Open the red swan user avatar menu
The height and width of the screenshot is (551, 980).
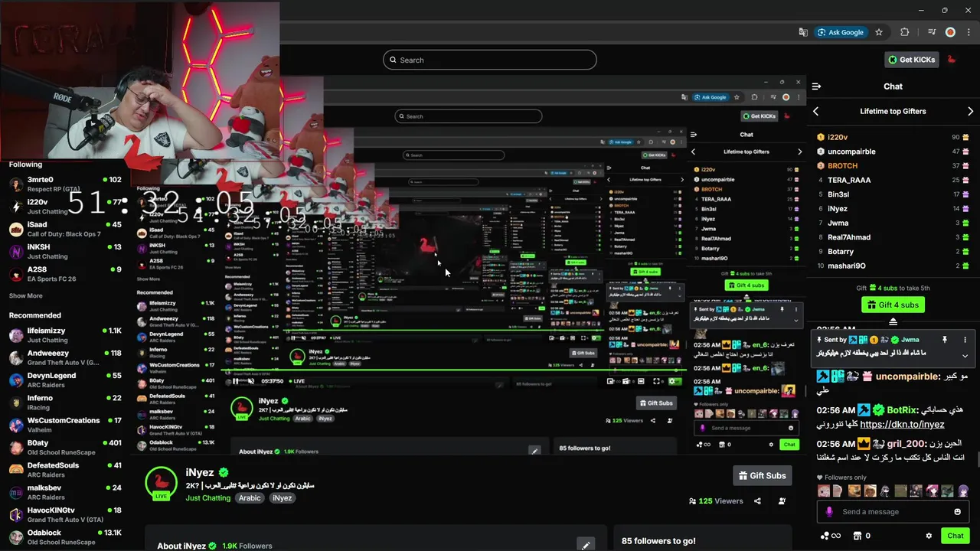952,60
